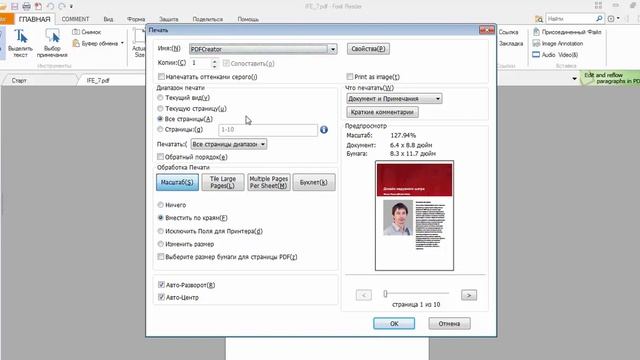Click the Присоединенный Файл attachment icon
Screen dimensions: 640x360
[x=536, y=32]
